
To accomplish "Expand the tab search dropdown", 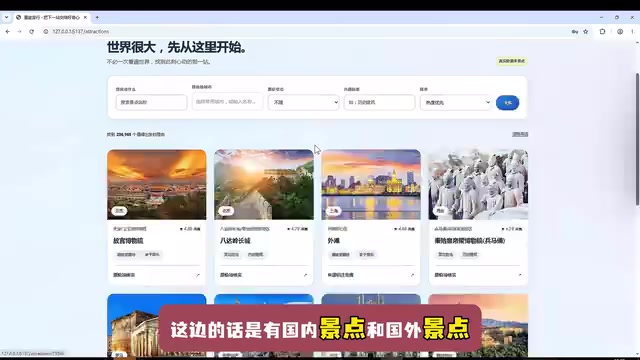I will [x=7, y=18].
